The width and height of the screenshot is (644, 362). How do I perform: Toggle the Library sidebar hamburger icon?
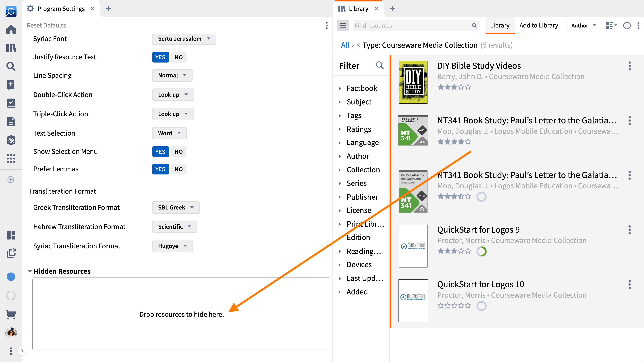(x=343, y=25)
